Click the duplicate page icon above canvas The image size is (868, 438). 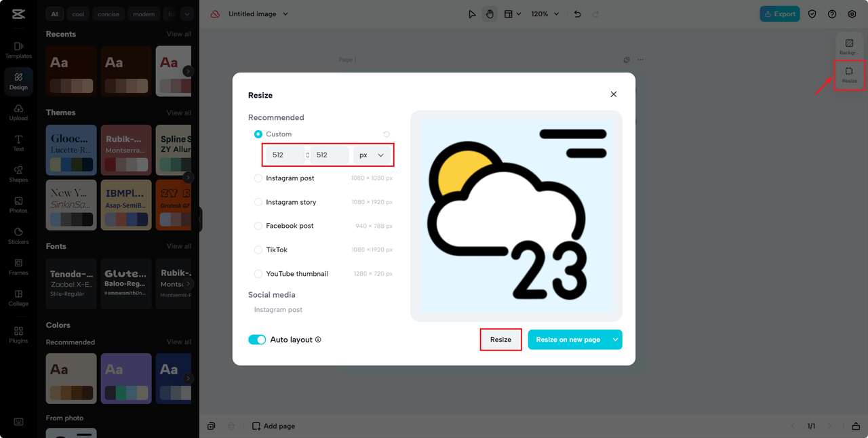pos(627,60)
